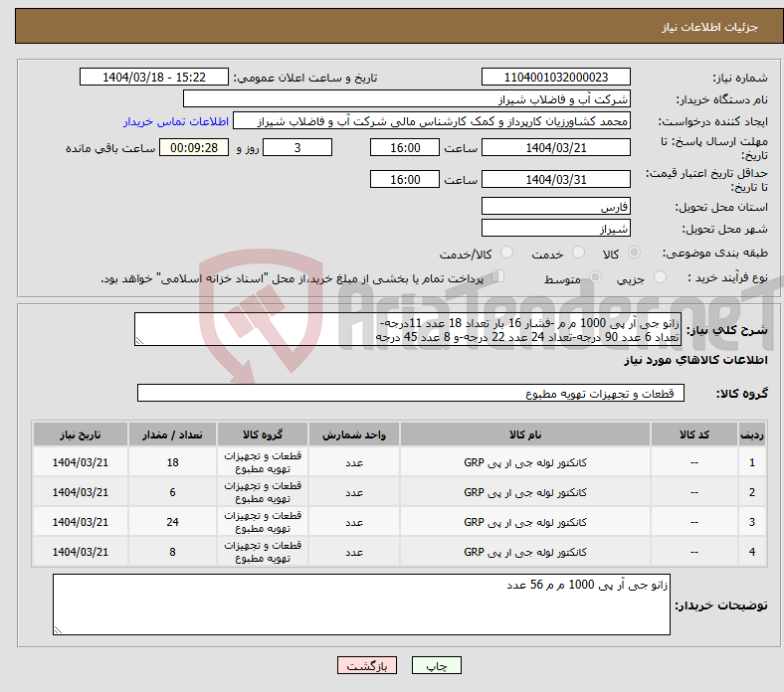Click the شماره نیاز field 1104001032000023
Image resolution: width=784 pixels, height=692 pixels.
[555, 77]
